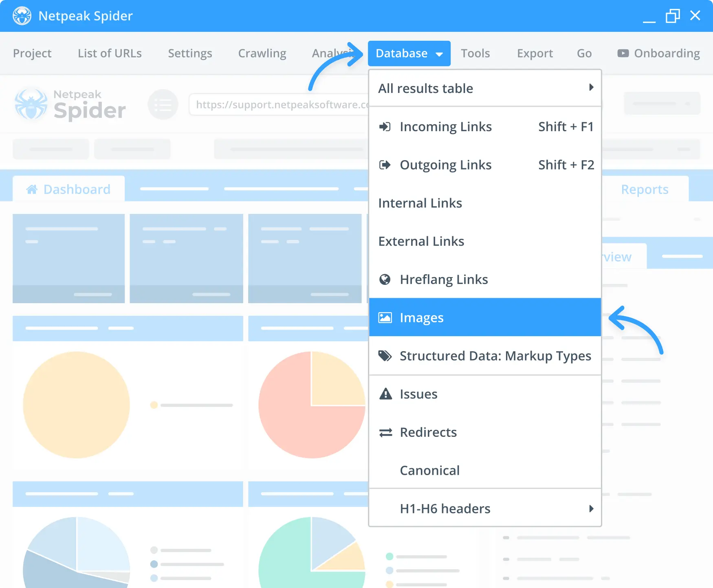Click the solid yellow pie chart
The height and width of the screenshot is (588, 713).
76,405
